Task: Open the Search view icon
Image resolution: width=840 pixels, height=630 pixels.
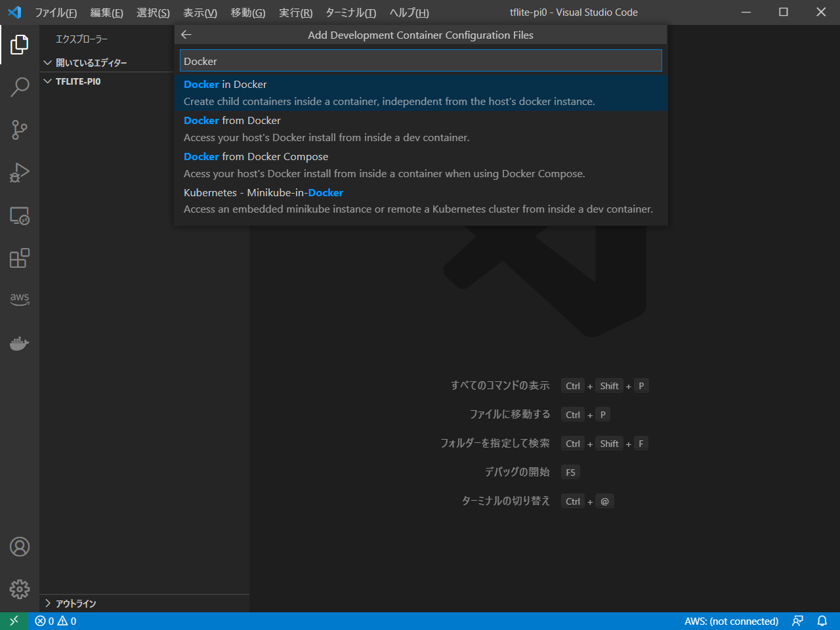Action: click(20, 87)
